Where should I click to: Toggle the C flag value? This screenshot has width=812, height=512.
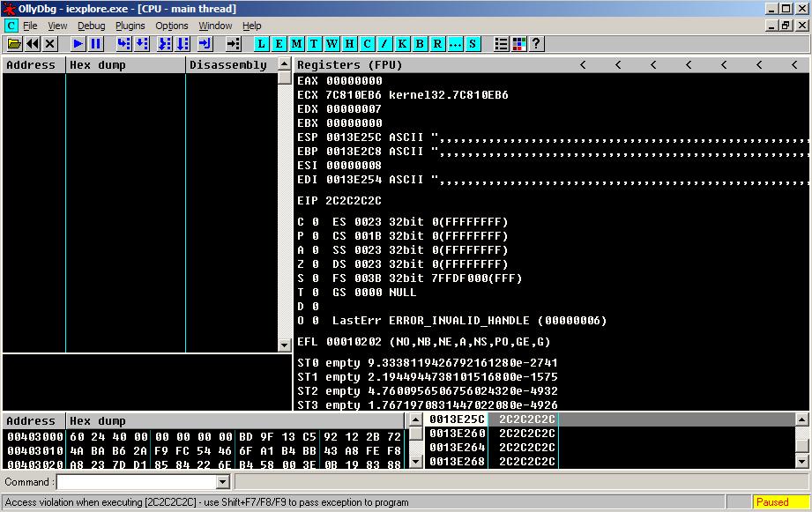(x=316, y=221)
